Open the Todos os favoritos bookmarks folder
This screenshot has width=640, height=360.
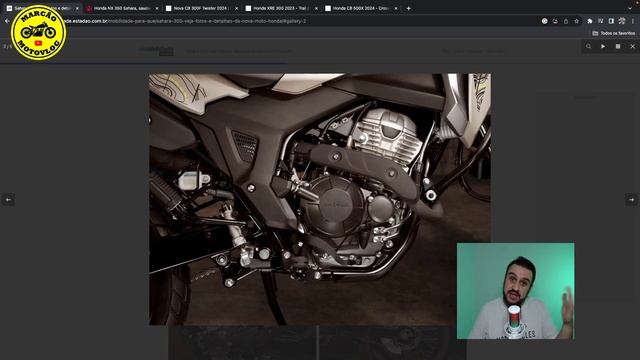point(613,33)
